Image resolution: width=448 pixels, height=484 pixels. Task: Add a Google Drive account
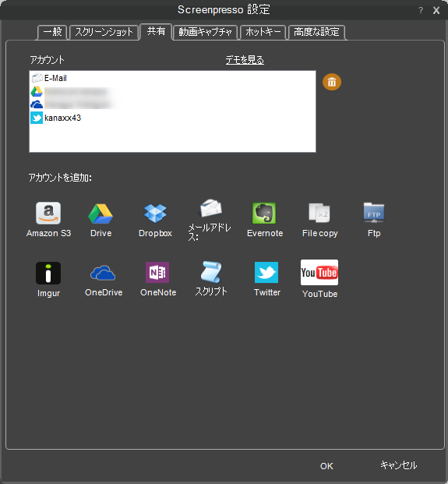tap(101, 220)
